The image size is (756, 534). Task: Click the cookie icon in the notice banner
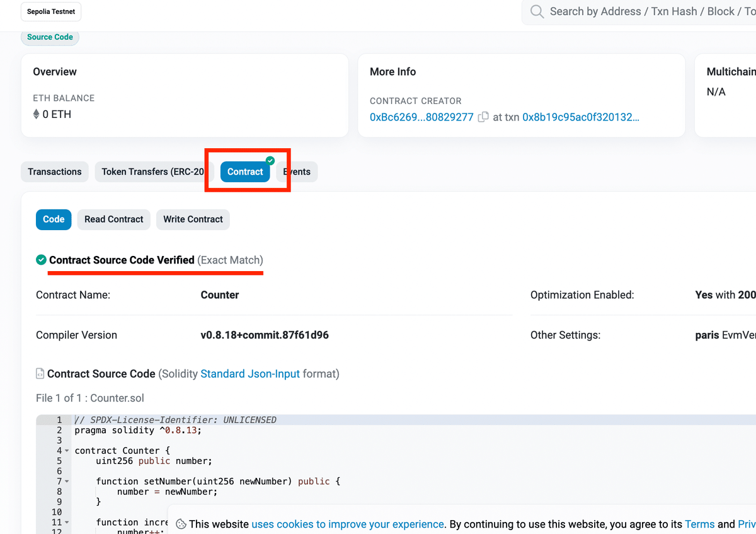(181, 524)
